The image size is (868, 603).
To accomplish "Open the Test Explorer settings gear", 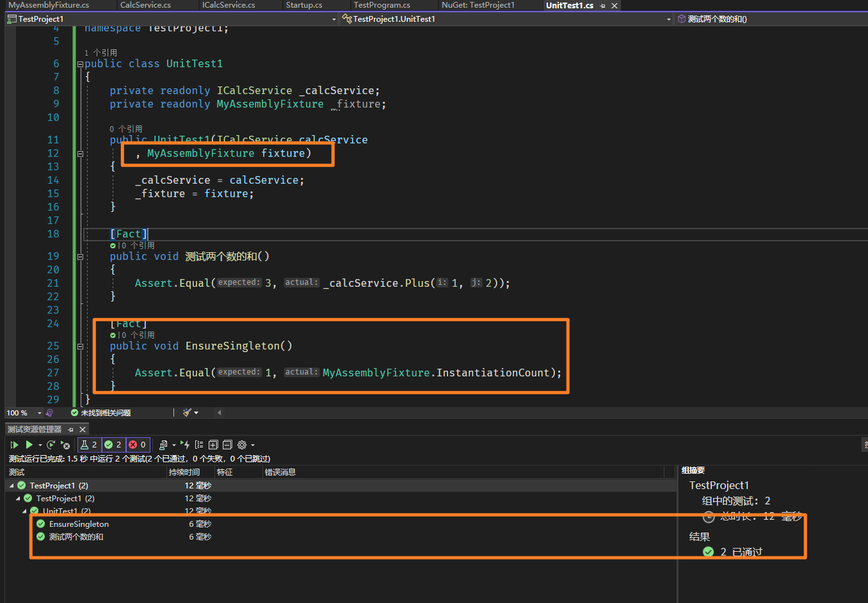I will tap(242, 445).
